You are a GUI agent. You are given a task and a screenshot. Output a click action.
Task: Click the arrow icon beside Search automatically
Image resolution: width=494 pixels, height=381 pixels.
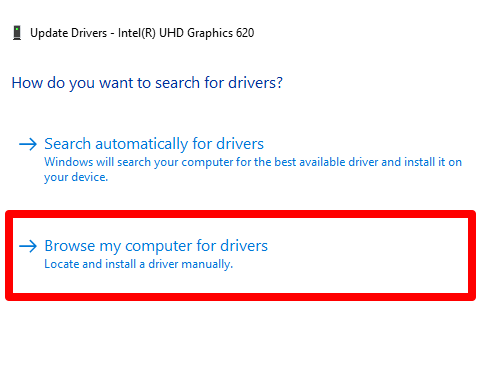click(x=28, y=144)
